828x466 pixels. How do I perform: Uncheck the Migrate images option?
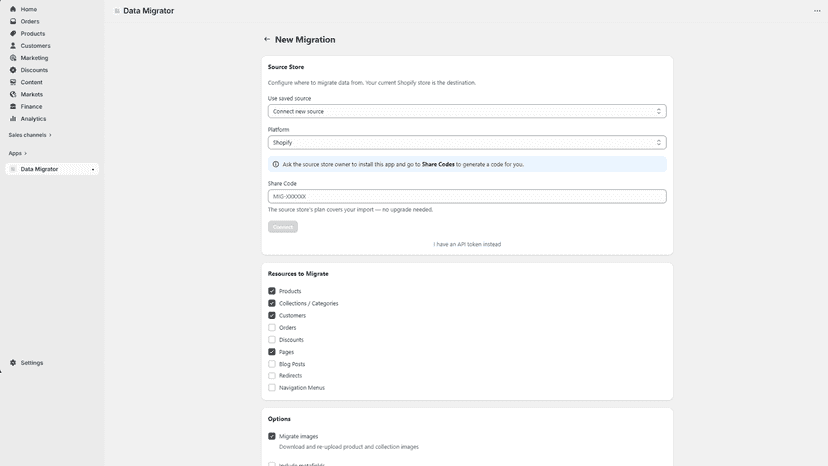point(272,436)
